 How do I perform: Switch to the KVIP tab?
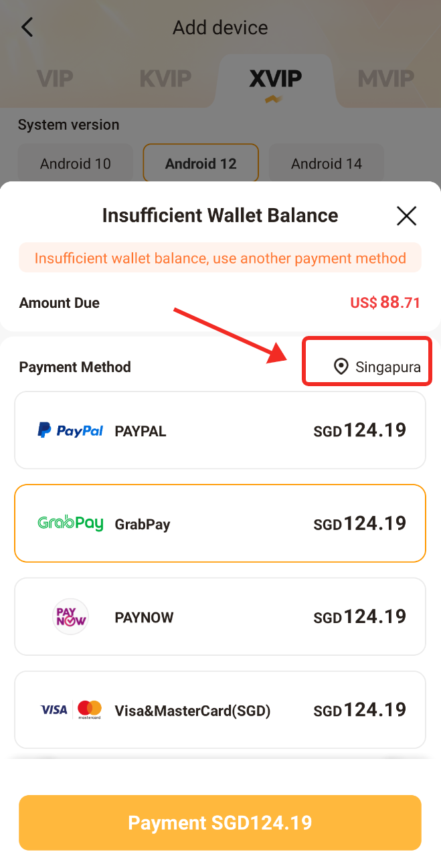pos(165,80)
